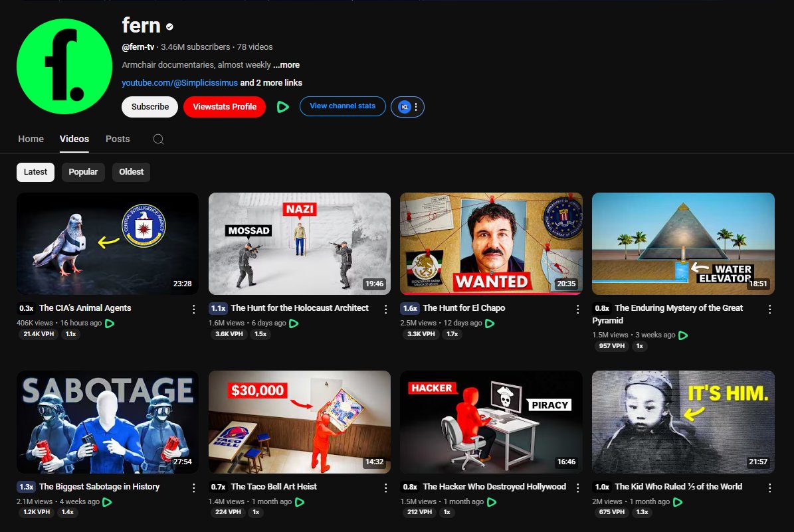Open The Hacker Who Destroyed Hollywood title link
The width and height of the screenshot is (794, 532).
click(494, 486)
